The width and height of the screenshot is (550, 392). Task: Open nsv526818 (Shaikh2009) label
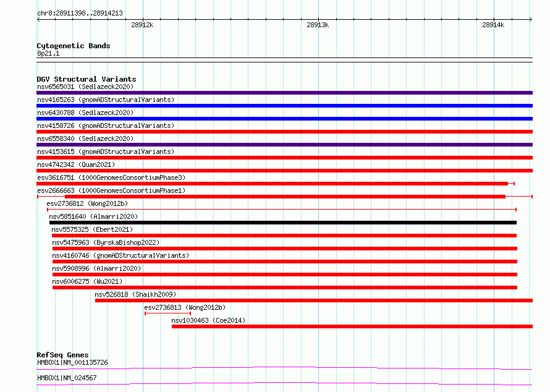[x=135, y=294]
